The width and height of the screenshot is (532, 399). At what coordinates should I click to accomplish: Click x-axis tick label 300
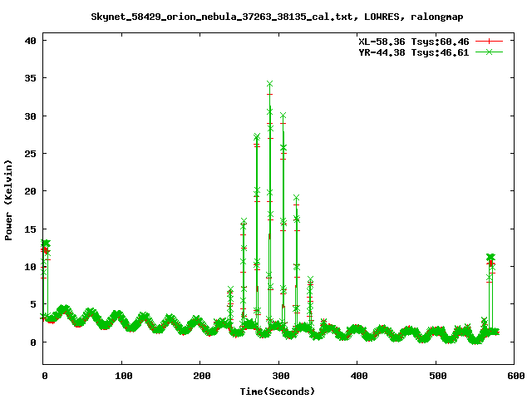point(281,376)
